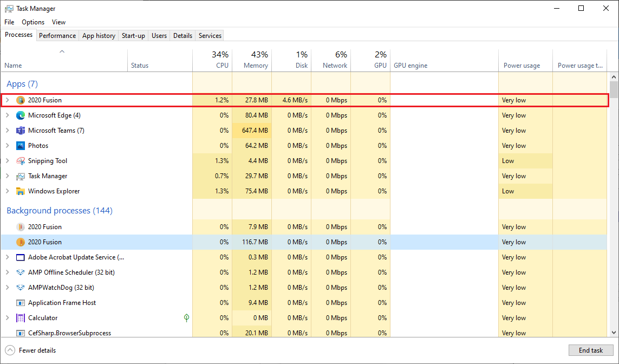Open the Options menu
Screen dimensions: 619x364
(x=33, y=22)
